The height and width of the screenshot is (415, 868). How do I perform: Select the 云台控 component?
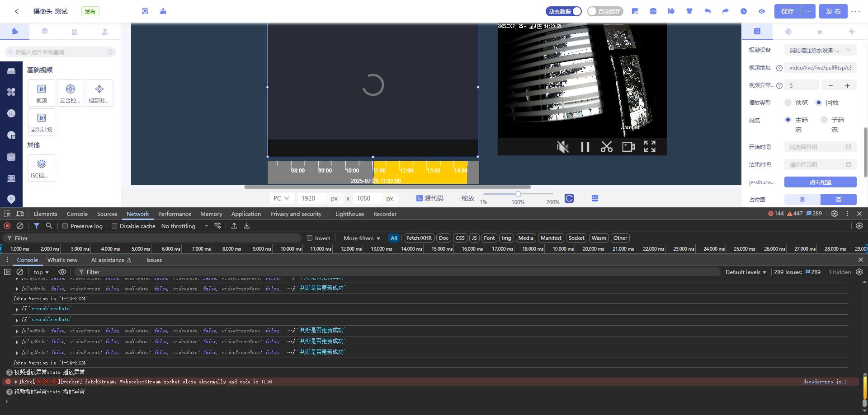(x=71, y=93)
